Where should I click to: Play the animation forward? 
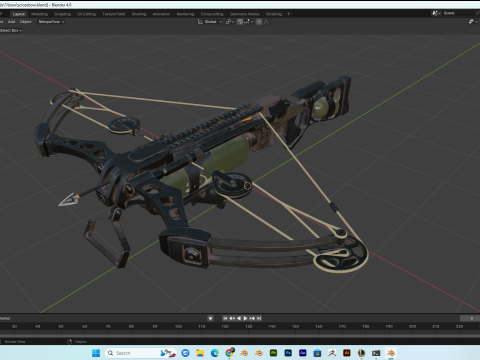[245, 318]
